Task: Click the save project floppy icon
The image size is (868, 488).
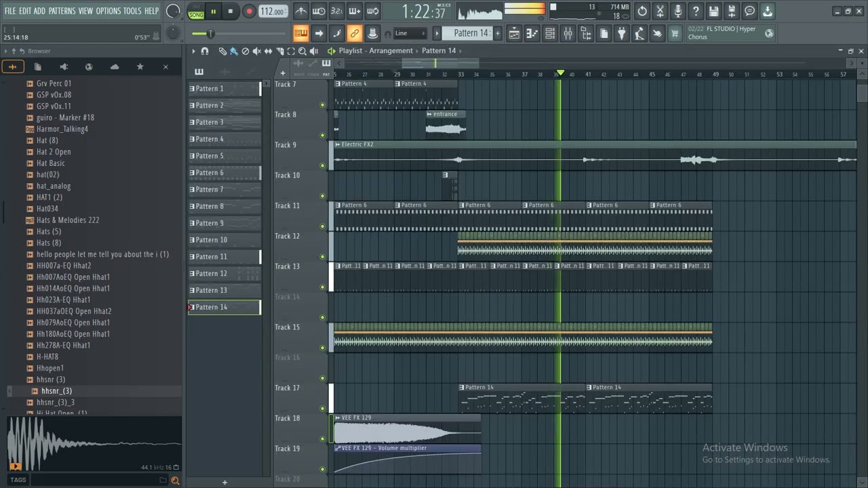Action: 713,11
